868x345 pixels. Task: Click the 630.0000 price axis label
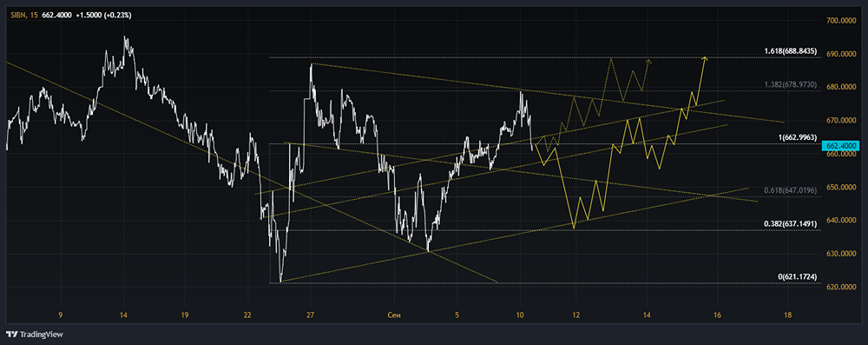[x=841, y=254]
